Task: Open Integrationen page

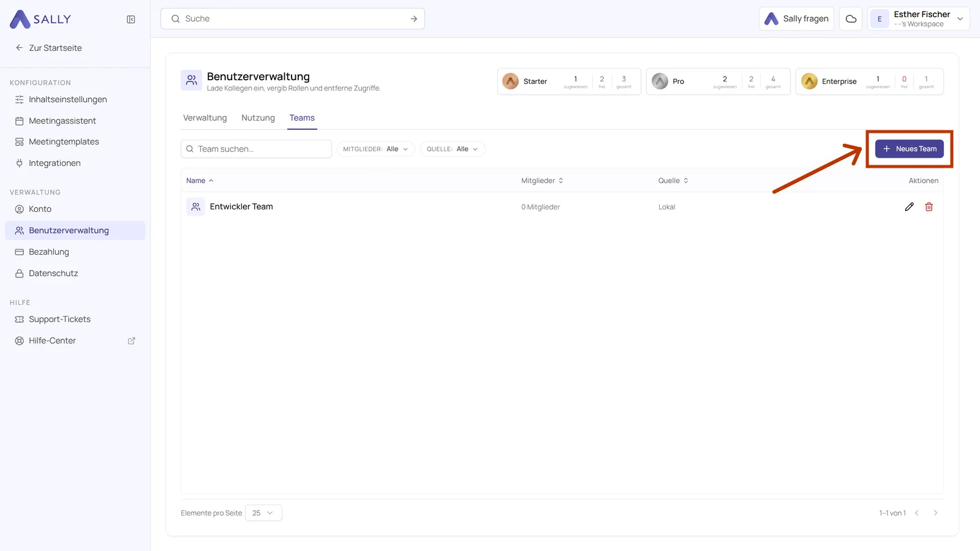Action: coord(75,163)
